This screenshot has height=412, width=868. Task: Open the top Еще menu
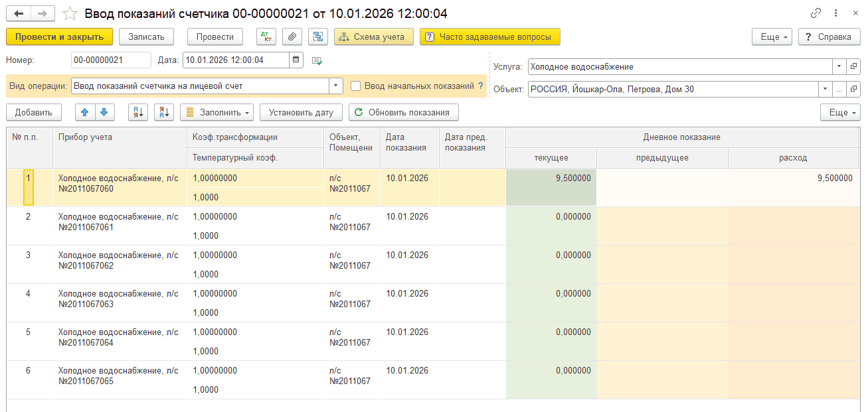tap(772, 36)
